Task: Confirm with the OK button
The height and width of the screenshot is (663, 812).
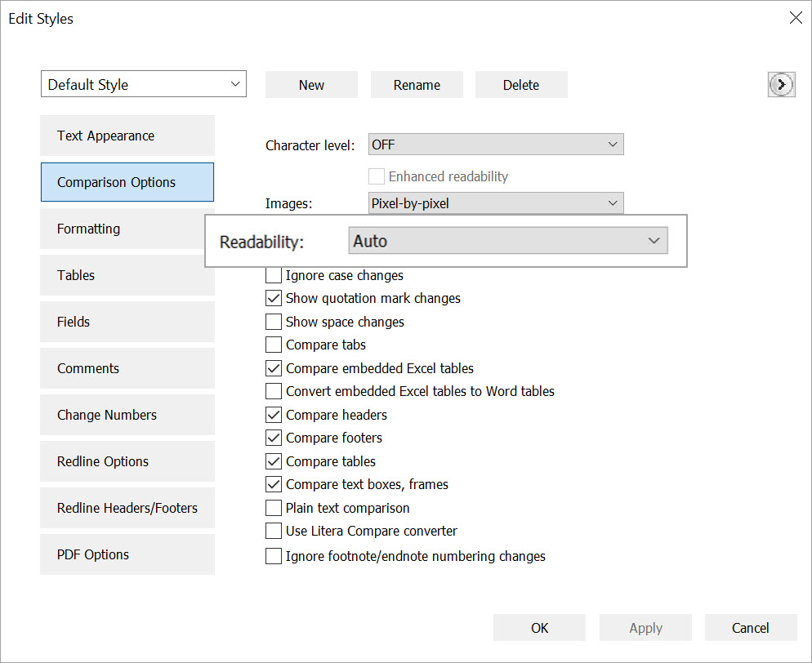Action: (540, 628)
